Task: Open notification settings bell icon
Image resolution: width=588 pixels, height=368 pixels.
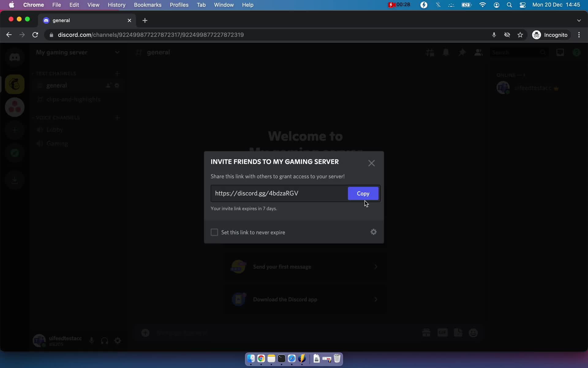Action: pos(446,52)
